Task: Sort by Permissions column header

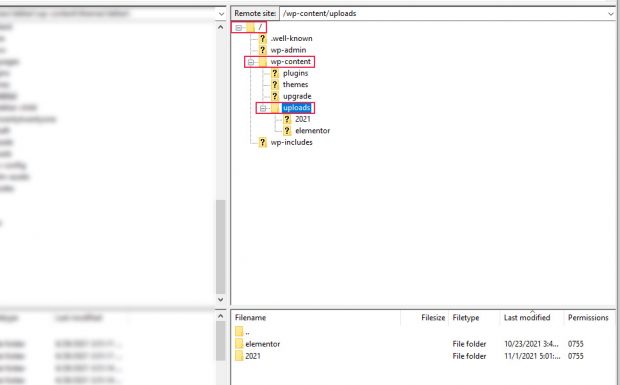Action: click(588, 317)
